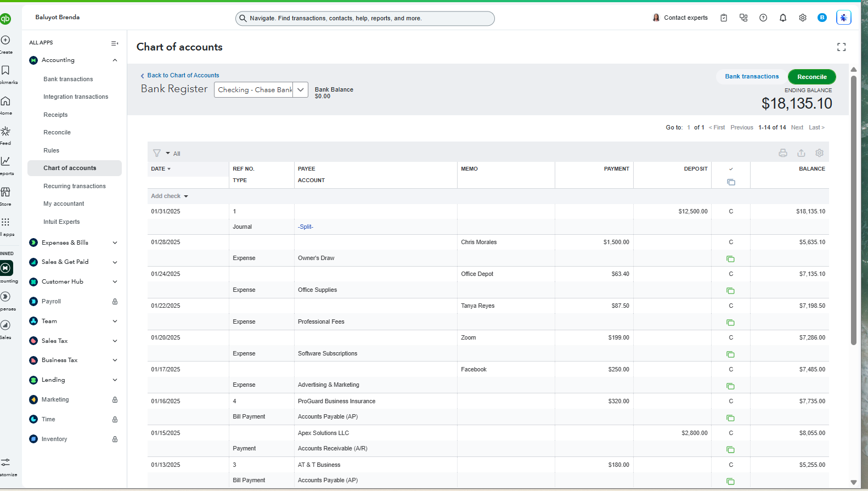Enter full screen view of register

841,47
